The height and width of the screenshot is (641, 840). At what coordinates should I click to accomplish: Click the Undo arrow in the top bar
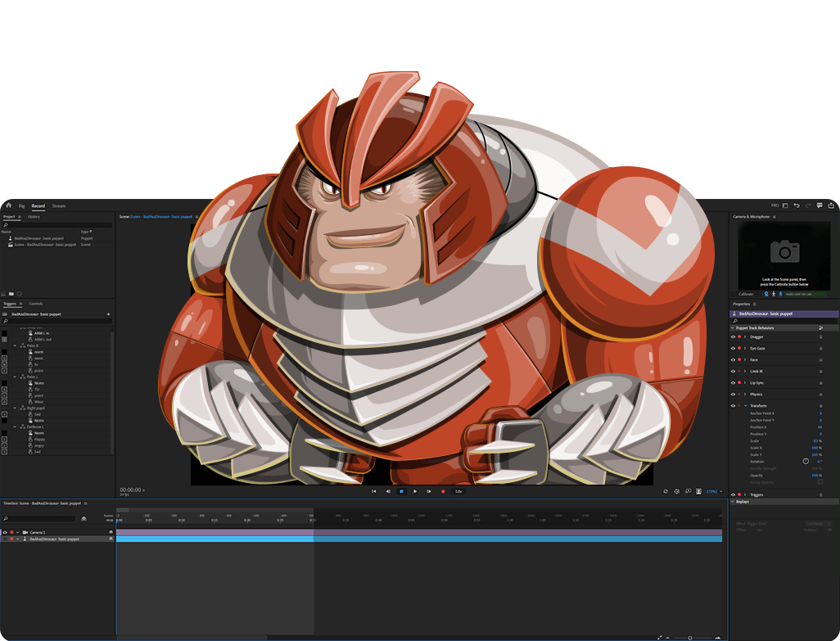[797, 205]
